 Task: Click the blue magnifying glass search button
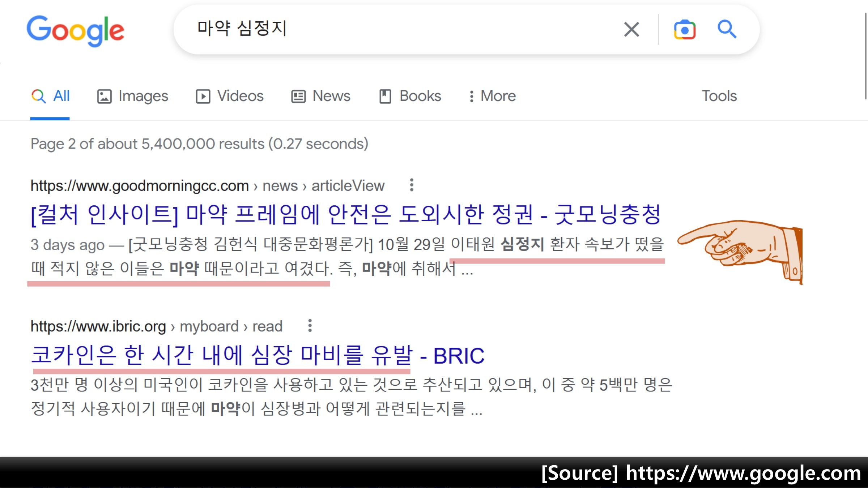coord(727,29)
